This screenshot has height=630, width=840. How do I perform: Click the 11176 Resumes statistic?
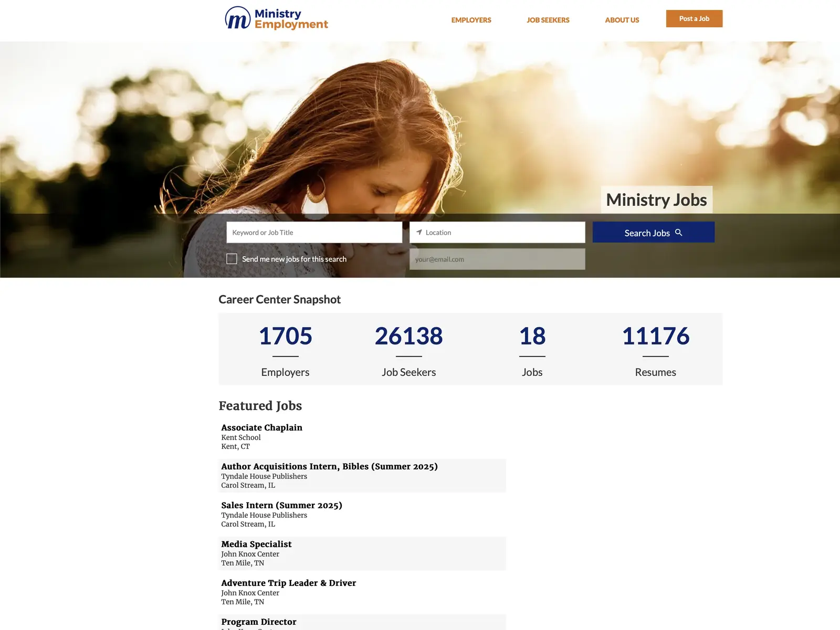tap(655, 350)
